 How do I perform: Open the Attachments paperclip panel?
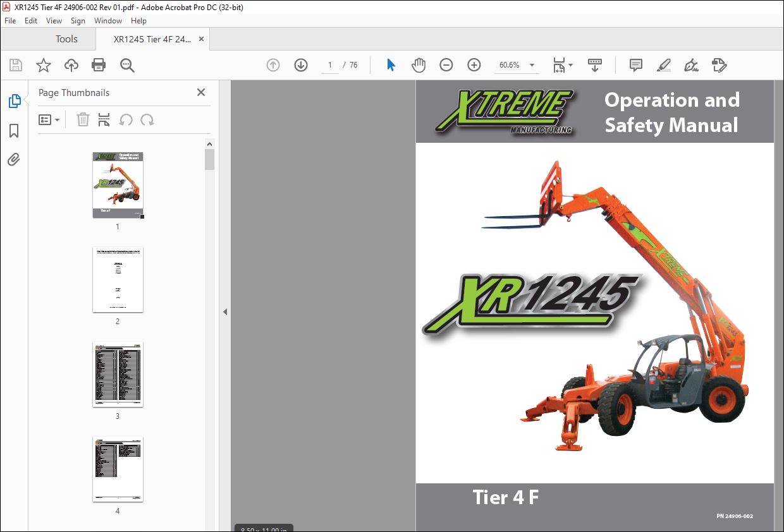coord(14,159)
